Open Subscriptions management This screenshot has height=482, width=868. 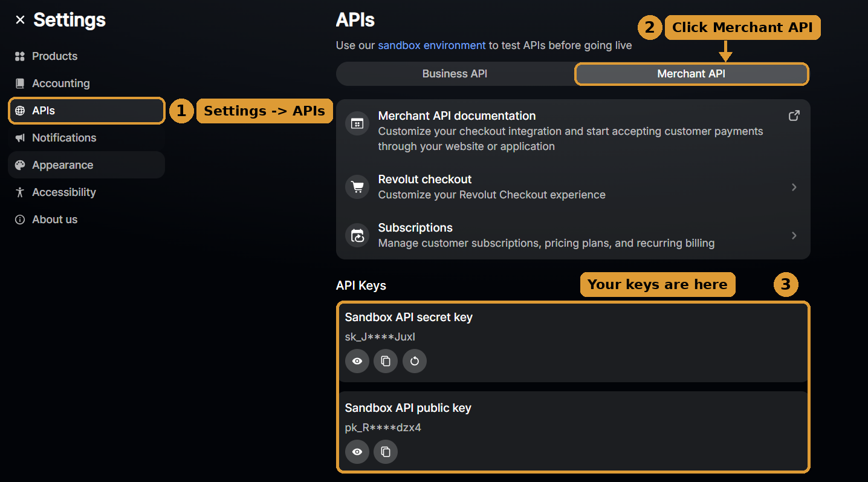573,235
